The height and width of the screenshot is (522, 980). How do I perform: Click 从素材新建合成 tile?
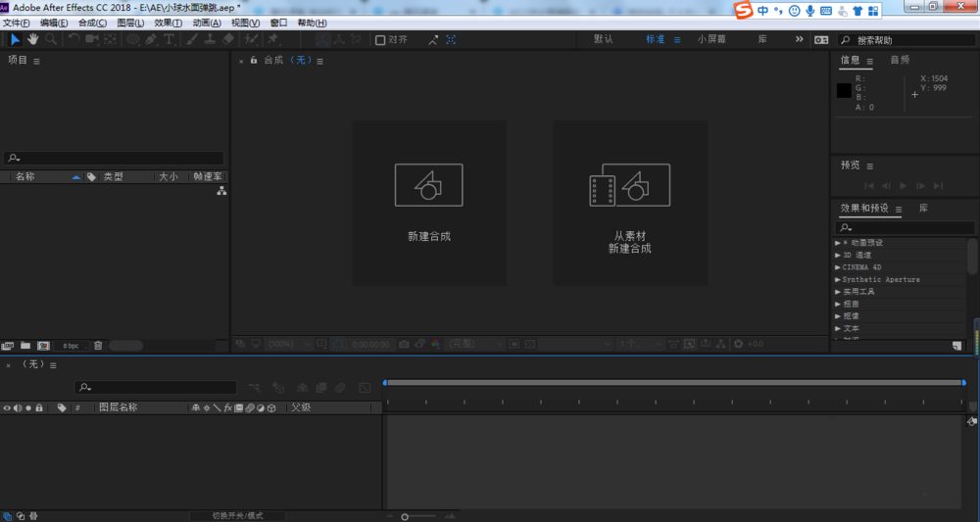(x=630, y=203)
